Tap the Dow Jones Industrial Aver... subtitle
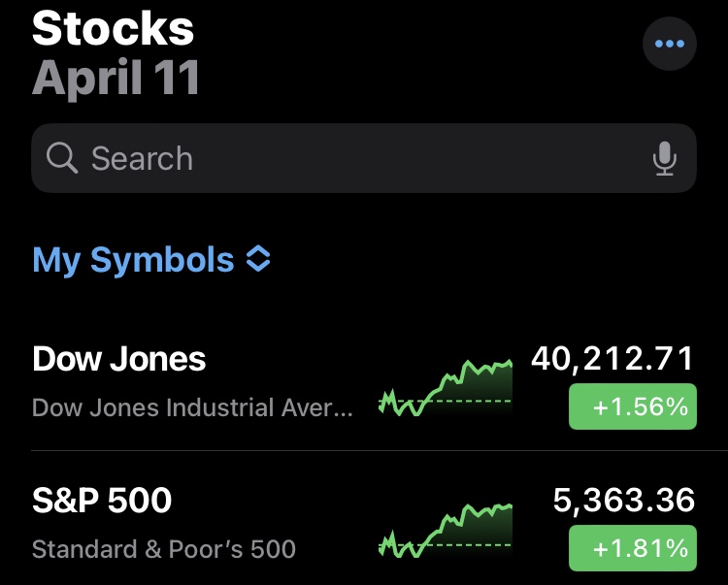Viewport: 728px width, 585px height. (193, 407)
